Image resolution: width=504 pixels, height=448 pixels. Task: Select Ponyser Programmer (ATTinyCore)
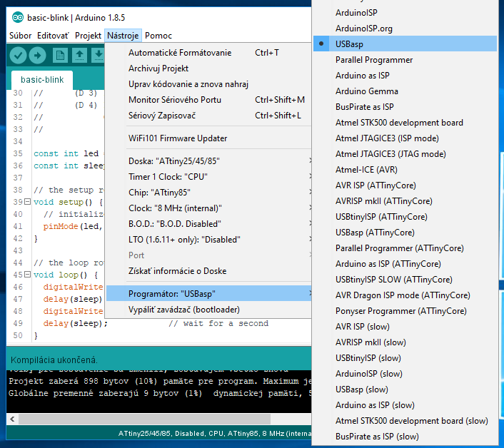405,311
